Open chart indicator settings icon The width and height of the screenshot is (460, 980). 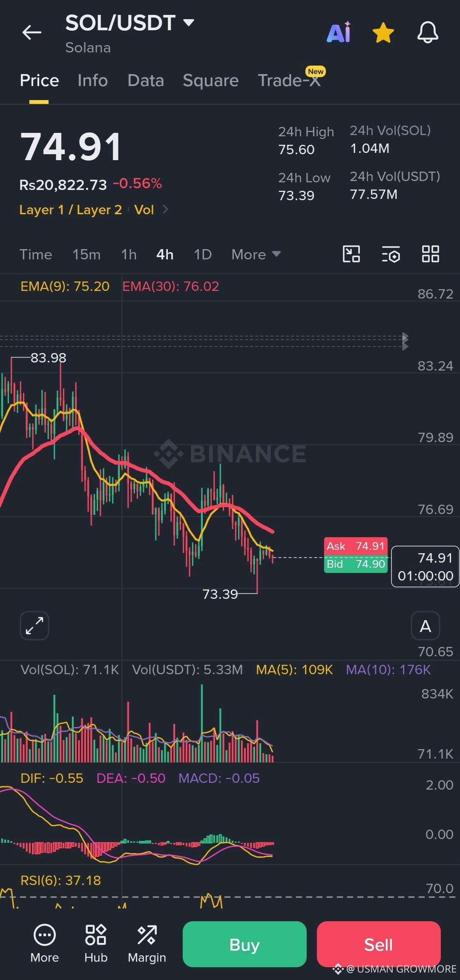391,254
